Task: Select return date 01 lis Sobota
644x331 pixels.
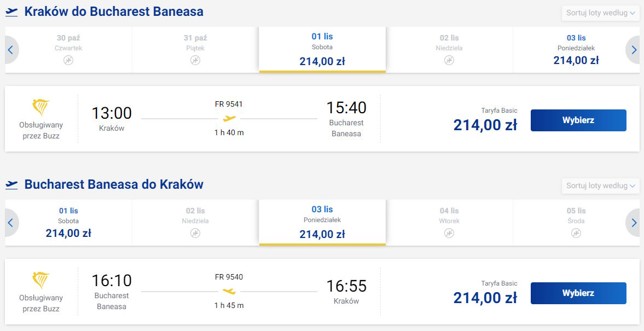Action: pyautogui.click(x=68, y=222)
